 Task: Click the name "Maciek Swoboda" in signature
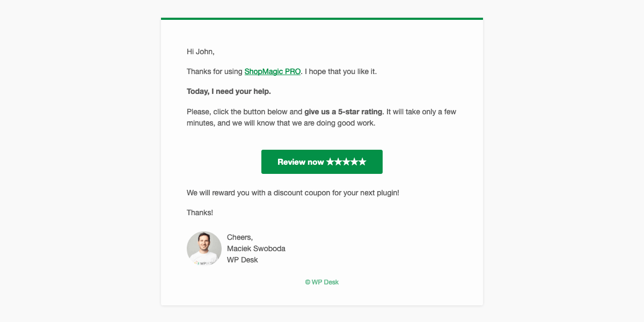[x=256, y=248]
